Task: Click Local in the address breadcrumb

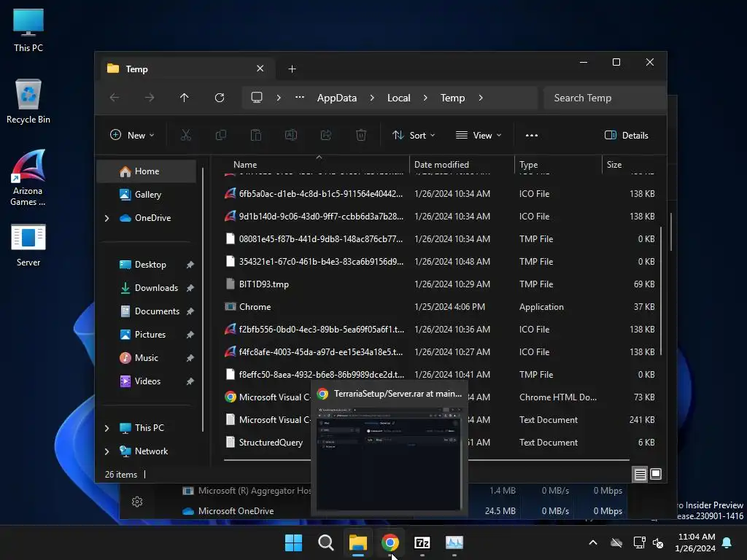Action: click(399, 98)
